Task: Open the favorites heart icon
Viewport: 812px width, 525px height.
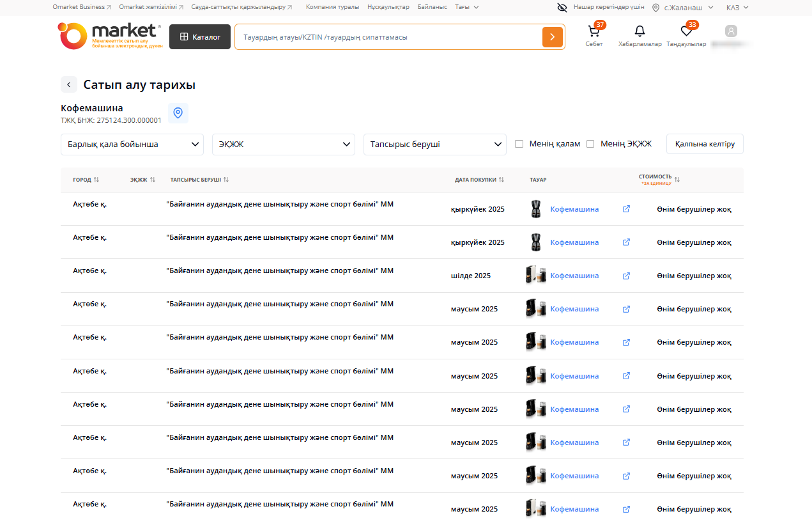Action: click(x=686, y=31)
